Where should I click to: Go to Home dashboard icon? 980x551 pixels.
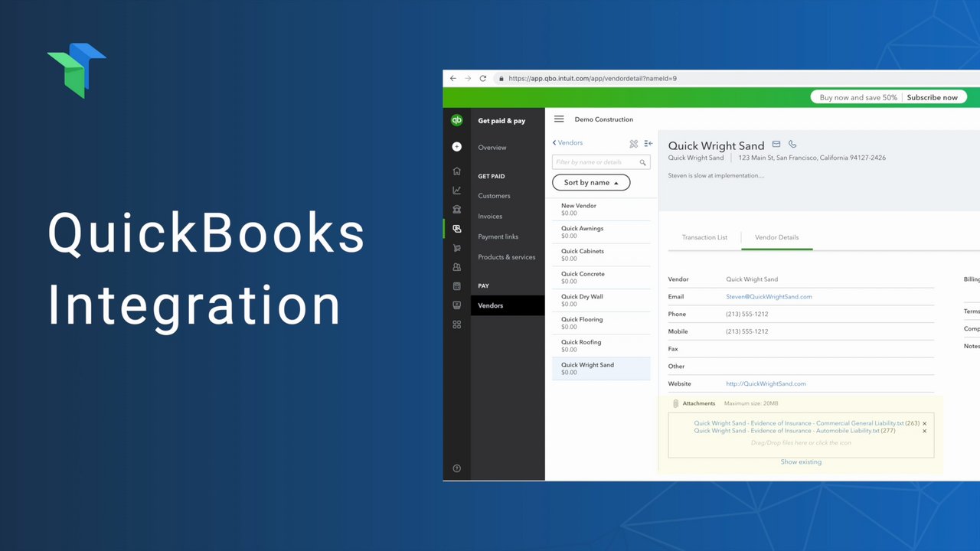point(456,171)
